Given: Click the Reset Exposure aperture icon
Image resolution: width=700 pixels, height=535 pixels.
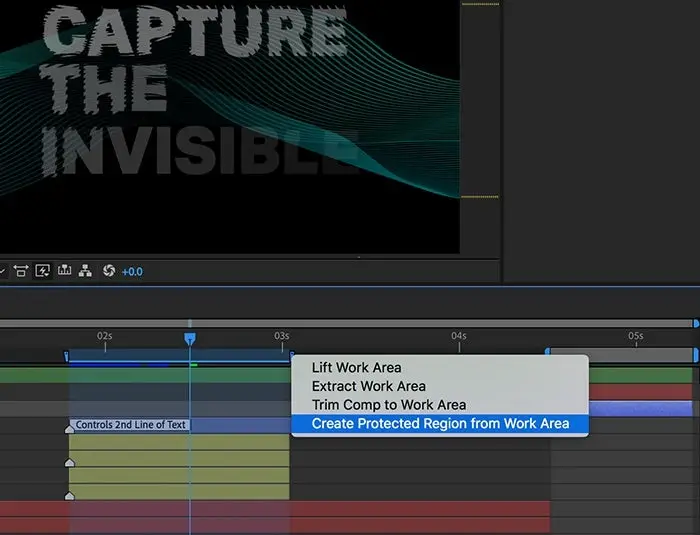Looking at the screenshot, I should pyautogui.click(x=108, y=271).
